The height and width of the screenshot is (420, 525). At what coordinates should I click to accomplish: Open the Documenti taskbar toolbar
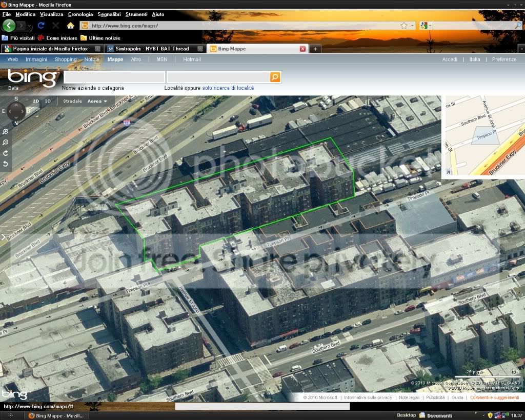pos(436,416)
